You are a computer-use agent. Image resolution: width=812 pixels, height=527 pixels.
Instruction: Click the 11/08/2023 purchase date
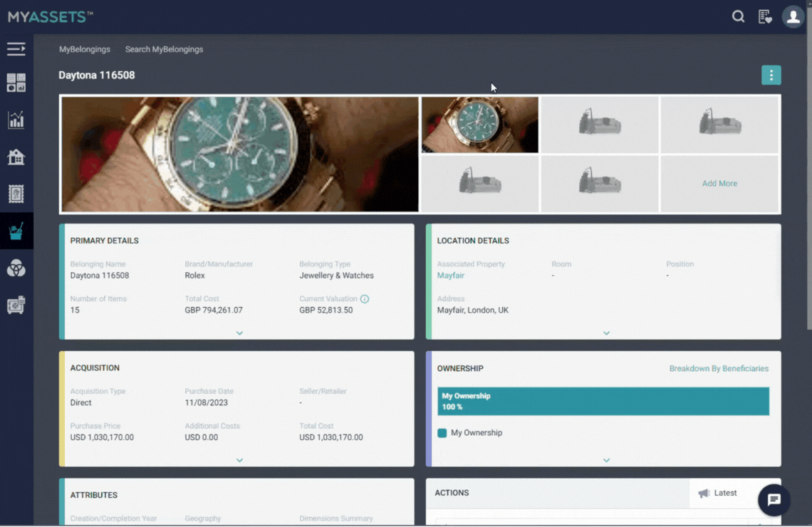coord(206,403)
